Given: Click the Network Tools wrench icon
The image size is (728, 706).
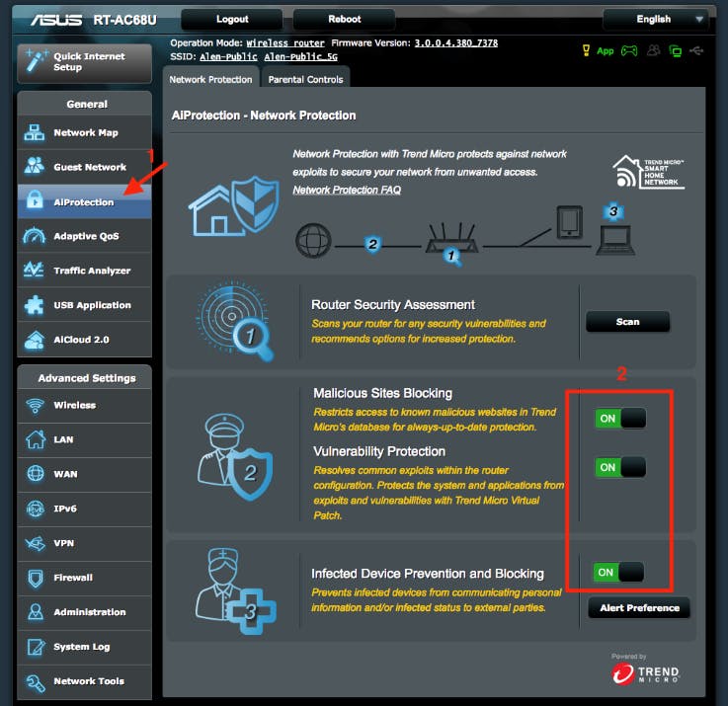Looking at the screenshot, I should (36, 682).
